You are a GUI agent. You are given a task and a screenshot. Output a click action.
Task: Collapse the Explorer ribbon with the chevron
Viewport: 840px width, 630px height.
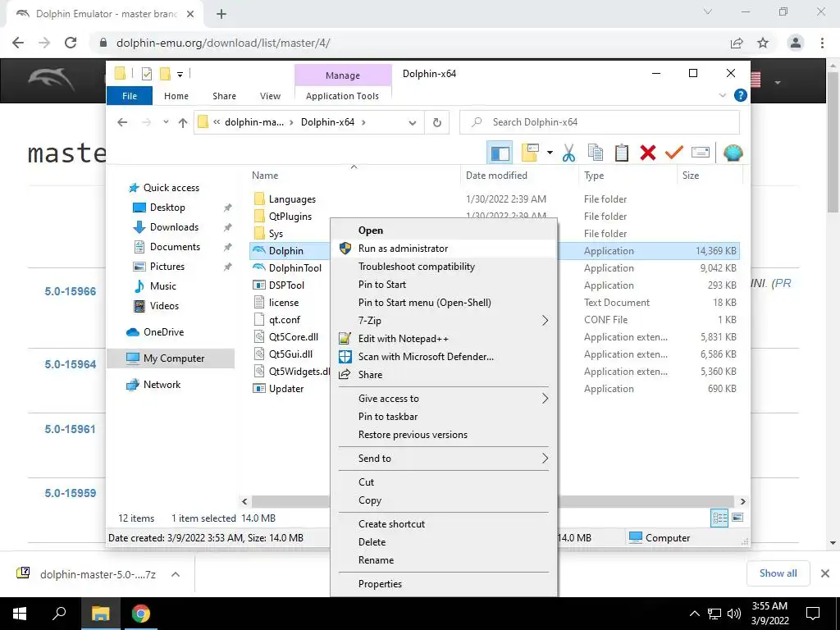click(722, 95)
